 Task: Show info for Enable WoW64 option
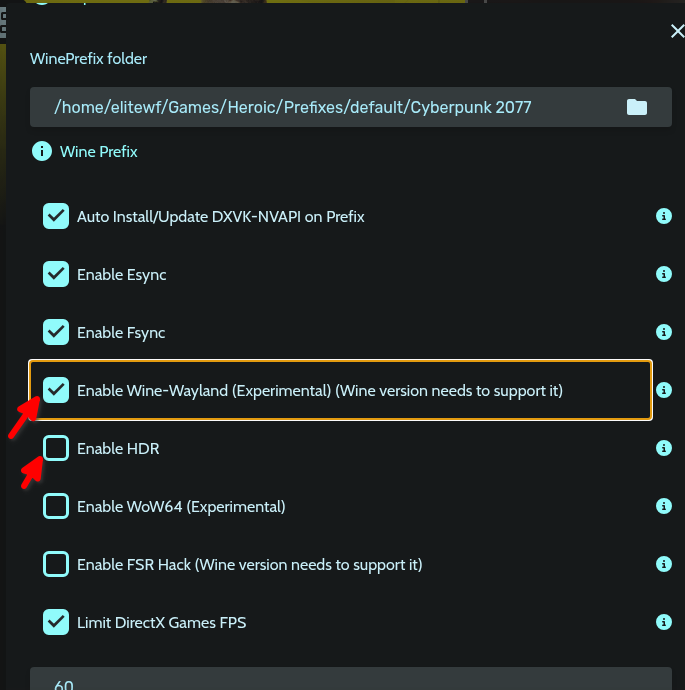[x=663, y=506]
